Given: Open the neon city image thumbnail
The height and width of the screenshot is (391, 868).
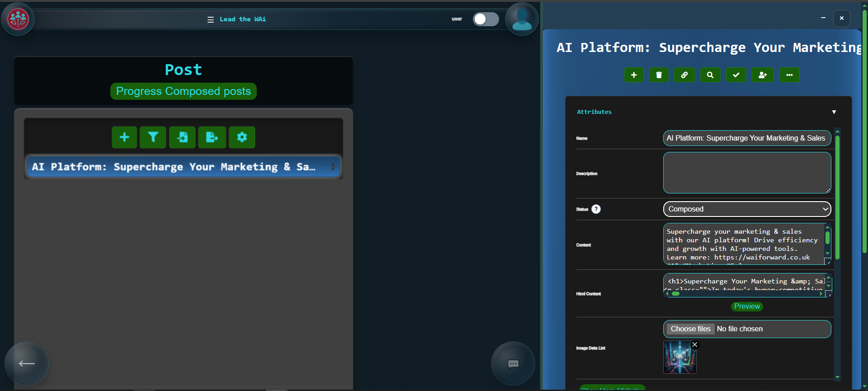Looking at the screenshot, I should tap(679, 357).
